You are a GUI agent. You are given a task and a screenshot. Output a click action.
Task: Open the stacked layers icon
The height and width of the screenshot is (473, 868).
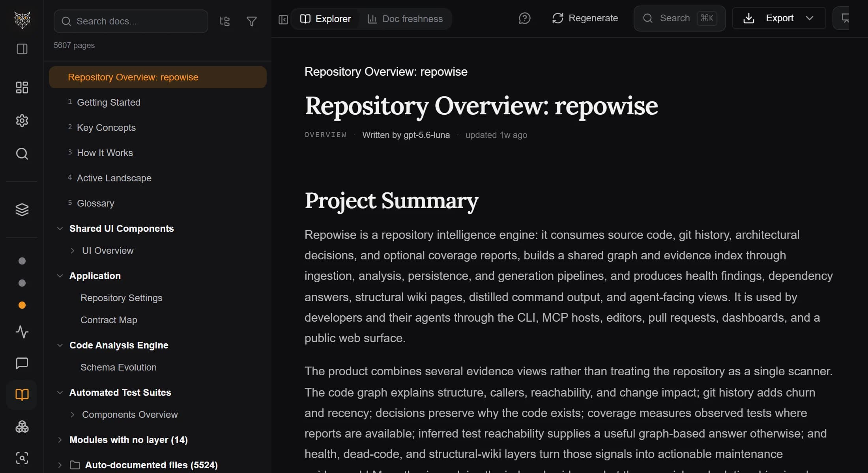[22, 210]
